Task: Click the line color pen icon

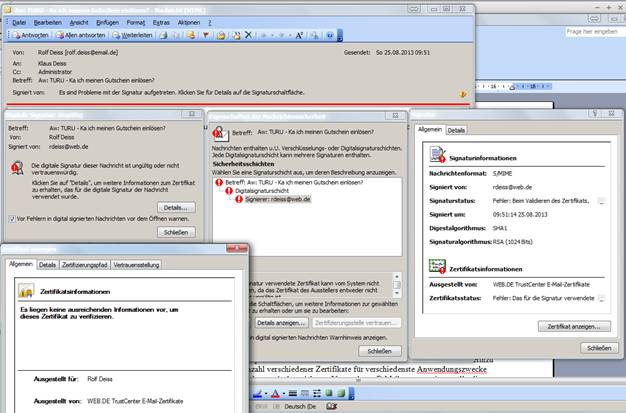Action: (x=257, y=394)
